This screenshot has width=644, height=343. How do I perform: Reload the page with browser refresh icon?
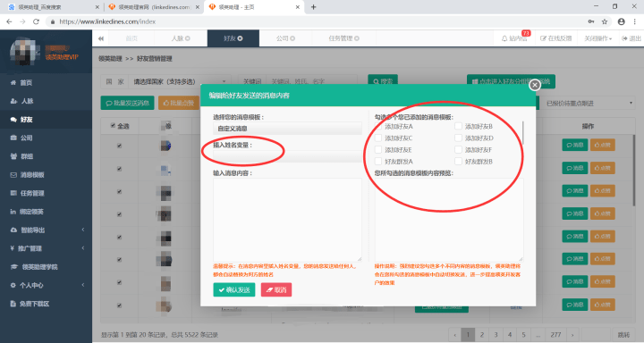[x=36, y=21]
